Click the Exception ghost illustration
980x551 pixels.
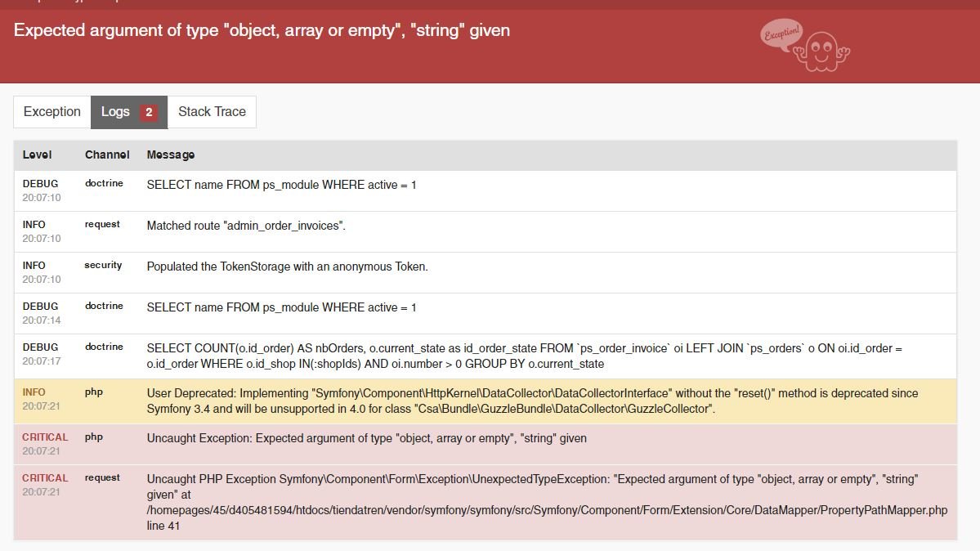tap(806, 46)
